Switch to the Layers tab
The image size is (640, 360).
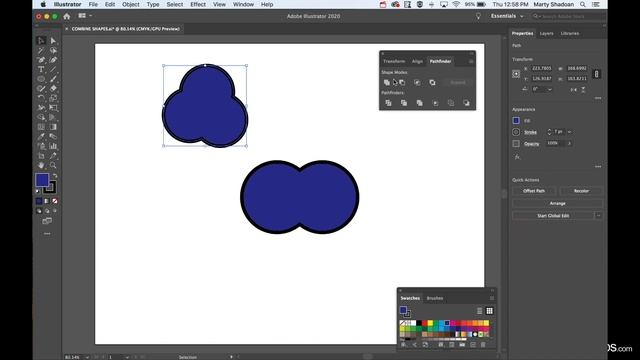pos(547,33)
